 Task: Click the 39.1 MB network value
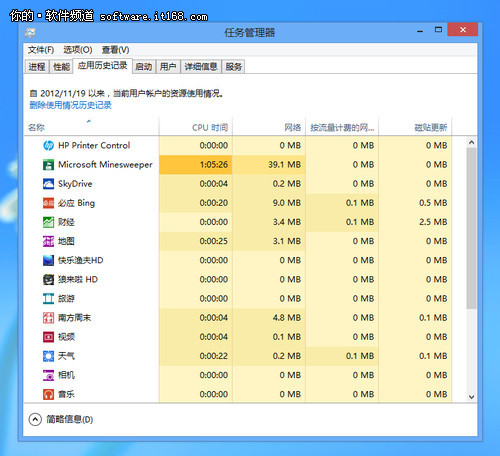point(284,165)
